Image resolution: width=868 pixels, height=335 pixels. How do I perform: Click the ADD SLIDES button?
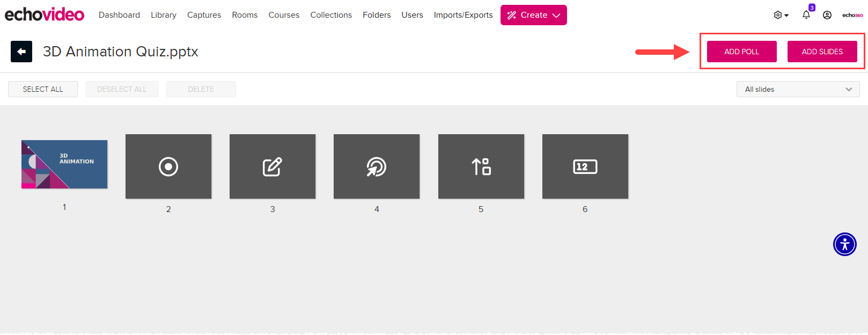822,52
